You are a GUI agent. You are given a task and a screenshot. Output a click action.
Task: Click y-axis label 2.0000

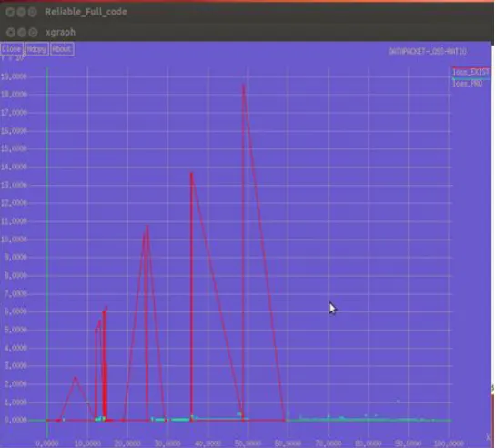pos(15,383)
